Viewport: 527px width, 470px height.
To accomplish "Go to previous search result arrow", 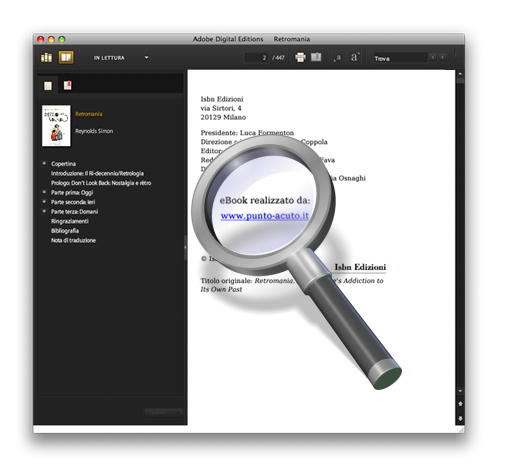I will (x=433, y=57).
